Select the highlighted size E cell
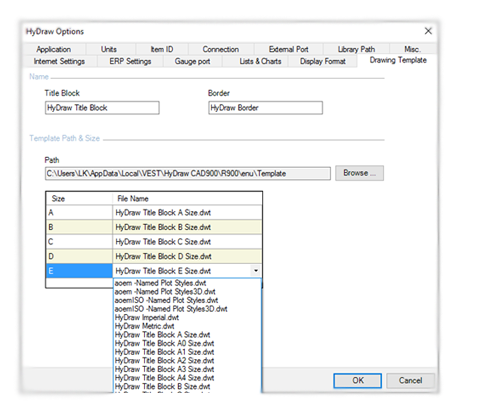The width and height of the screenshot is (490, 420). pyautogui.click(x=79, y=271)
